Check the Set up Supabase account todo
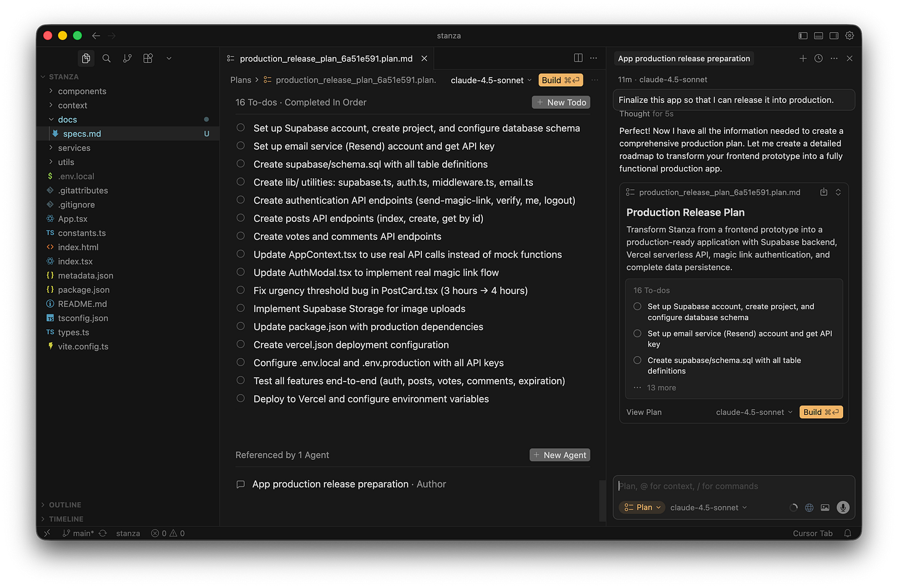This screenshot has width=898, height=588. (x=240, y=128)
